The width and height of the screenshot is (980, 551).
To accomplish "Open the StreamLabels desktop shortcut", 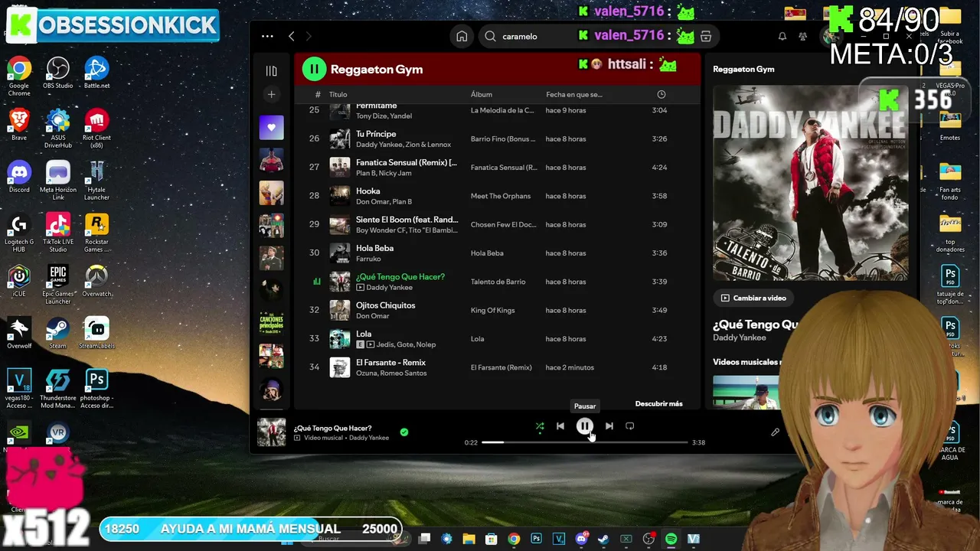I will [96, 334].
